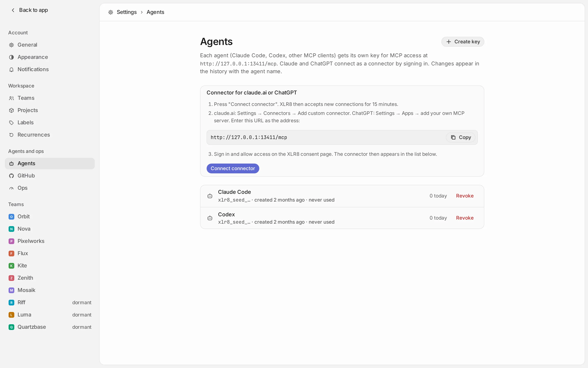
Task: Open the Labels settings page
Action: (50, 122)
